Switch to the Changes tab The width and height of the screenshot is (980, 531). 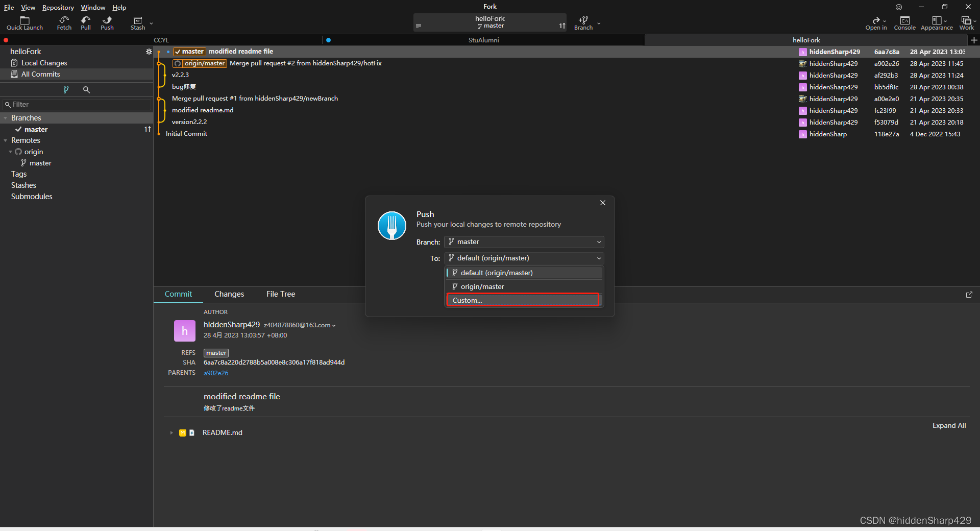tap(229, 294)
